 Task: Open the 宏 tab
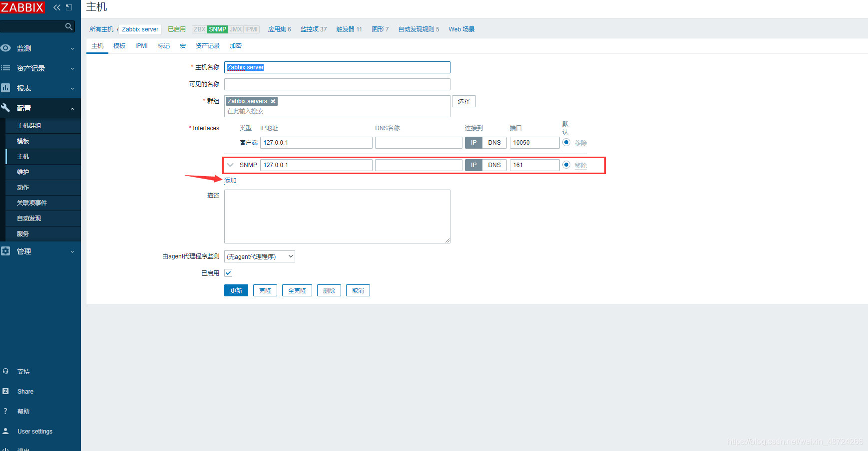(183, 46)
